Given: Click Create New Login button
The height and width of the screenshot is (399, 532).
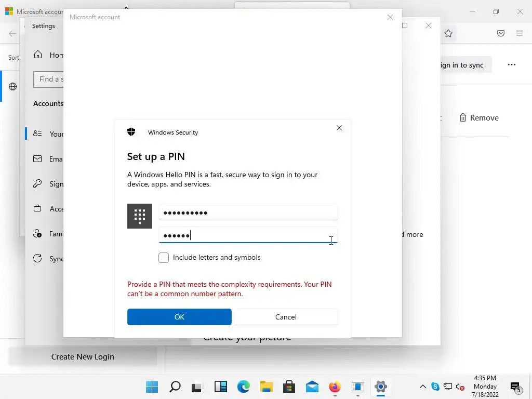Looking at the screenshot, I should 83,356.
